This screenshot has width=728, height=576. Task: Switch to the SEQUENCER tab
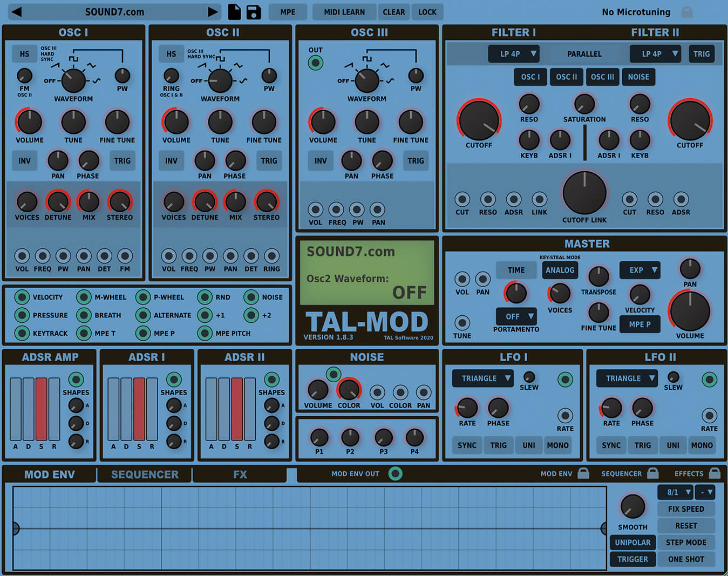(x=145, y=475)
